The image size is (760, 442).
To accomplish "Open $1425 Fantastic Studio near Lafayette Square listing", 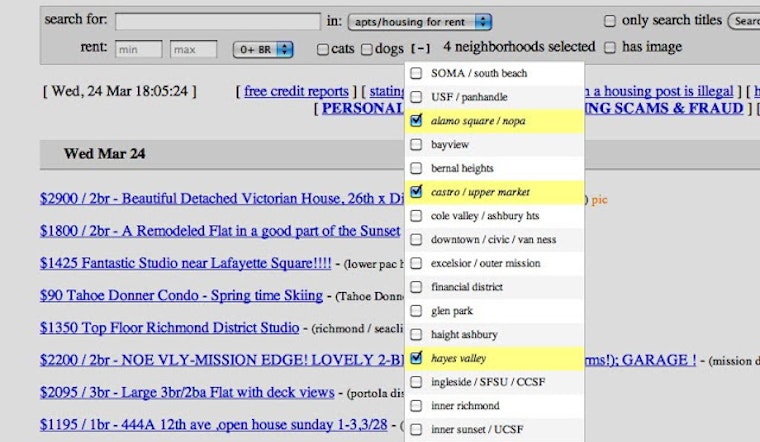I will click(186, 263).
